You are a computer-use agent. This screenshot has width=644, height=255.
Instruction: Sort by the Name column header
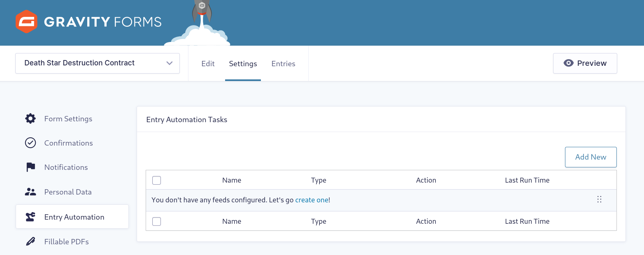pyautogui.click(x=232, y=180)
